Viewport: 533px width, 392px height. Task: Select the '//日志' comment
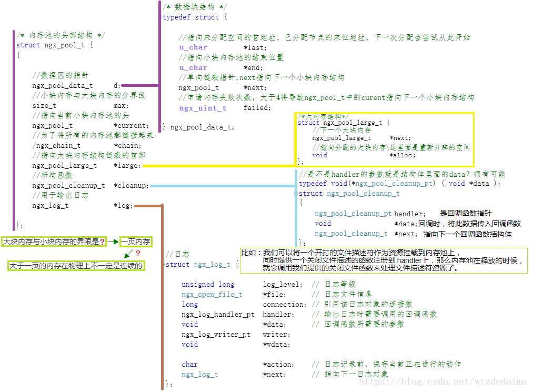[x=177, y=254]
